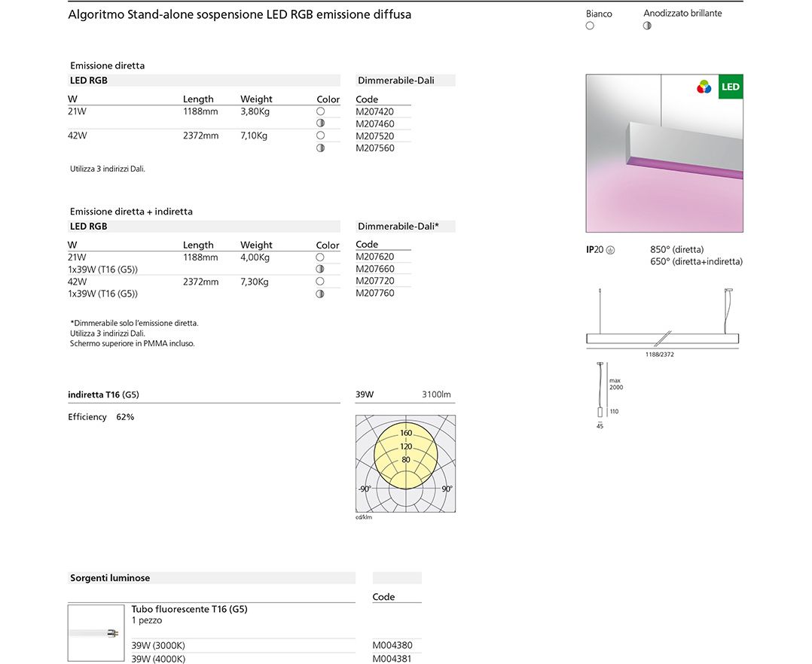The height and width of the screenshot is (664, 812).
Task: Open lamp code M004380
Action: pyautogui.click(x=392, y=645)
